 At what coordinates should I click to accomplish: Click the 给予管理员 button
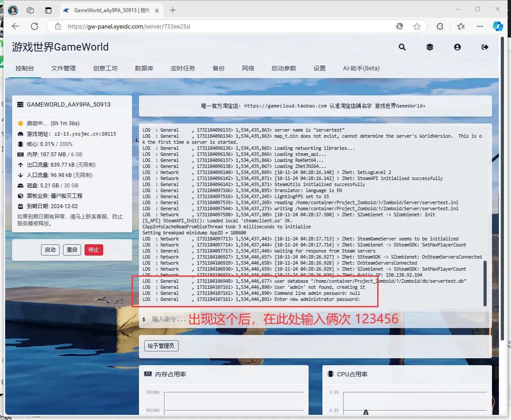click(x=161, y=346)
